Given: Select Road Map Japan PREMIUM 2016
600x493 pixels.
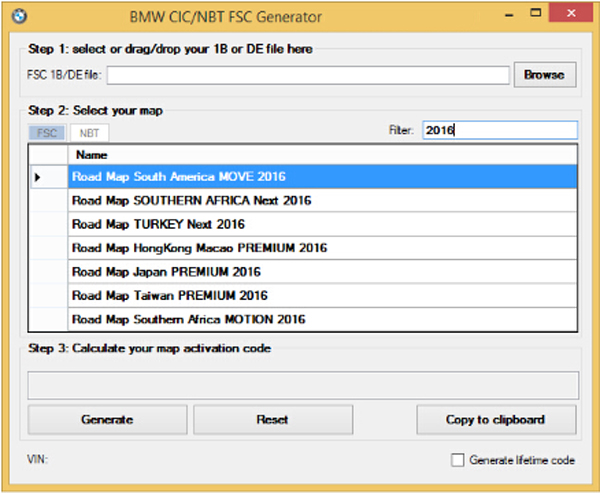Looking at the screenshot, I should tap(322, 272).
